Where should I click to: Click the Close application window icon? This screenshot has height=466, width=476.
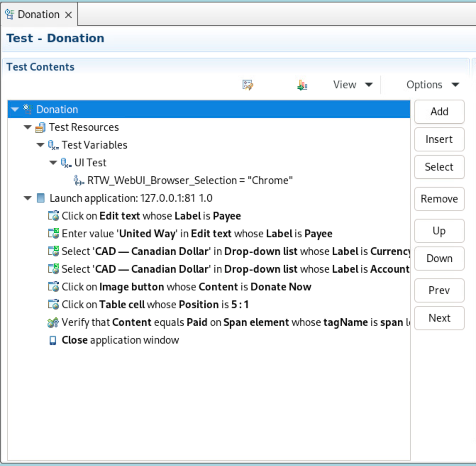53,340
